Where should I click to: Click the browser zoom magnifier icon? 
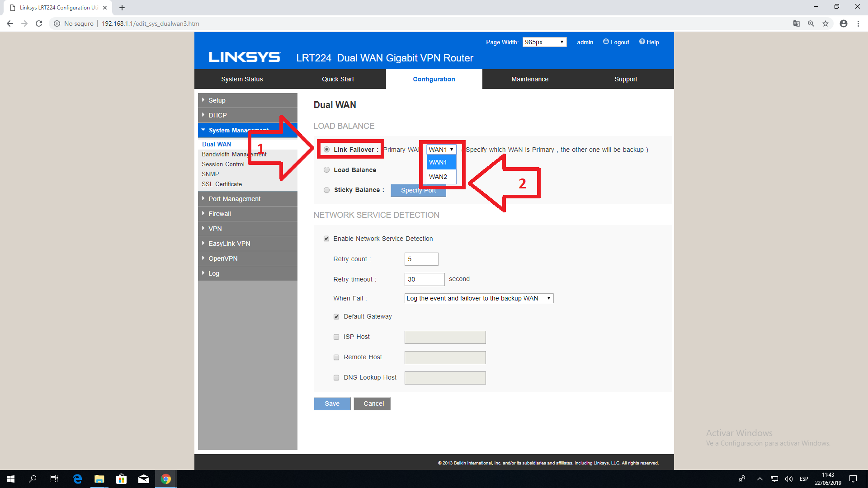(x=811, y=23)
